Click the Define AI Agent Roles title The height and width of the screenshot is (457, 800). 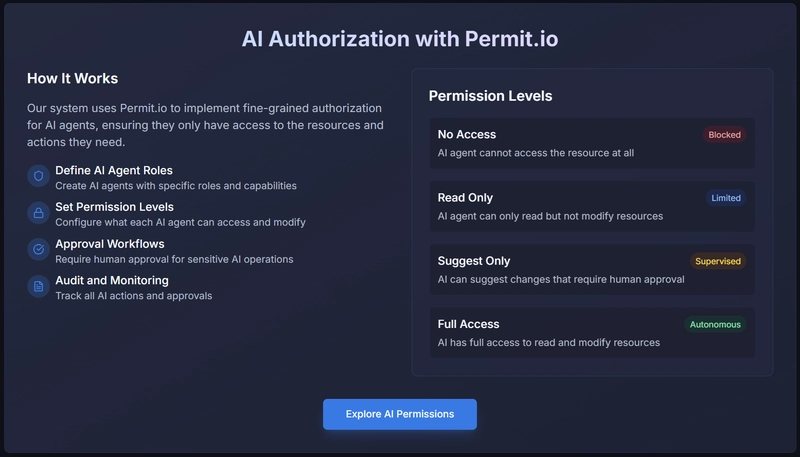tap(113, 170)
